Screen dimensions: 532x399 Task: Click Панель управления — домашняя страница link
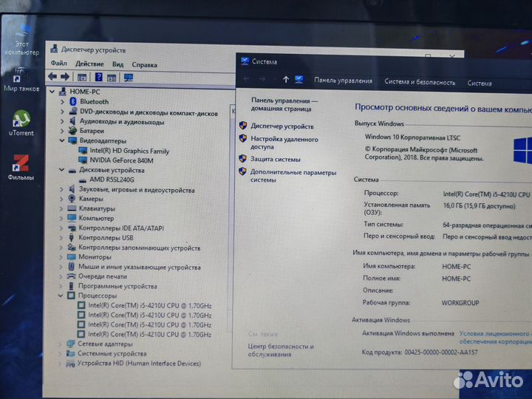(x=284, y=104)
